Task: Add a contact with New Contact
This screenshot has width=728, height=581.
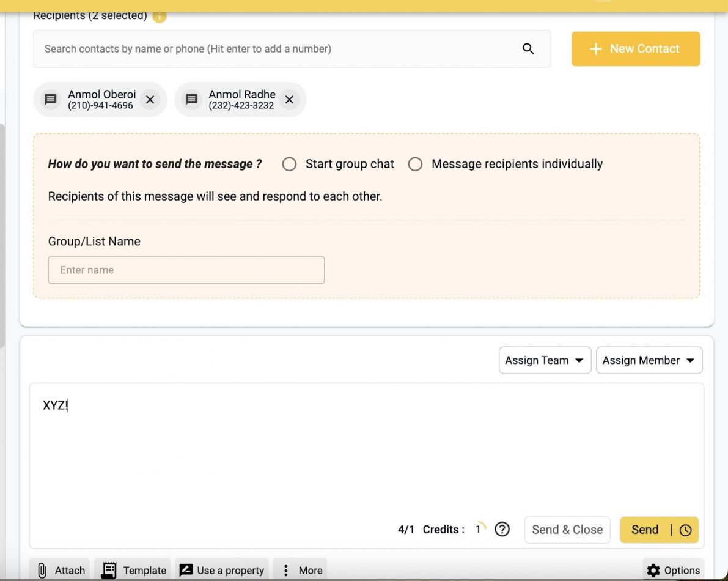Action: (x=635, y=48)
